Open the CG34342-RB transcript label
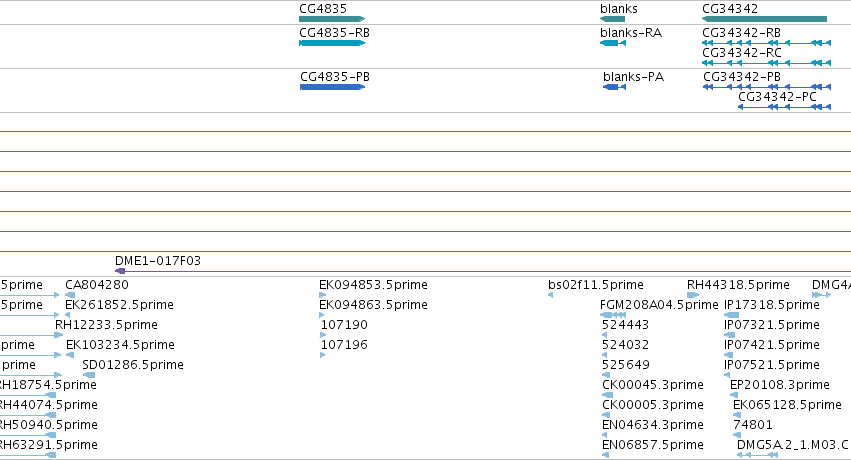851x460 pixels. (741, 33)
